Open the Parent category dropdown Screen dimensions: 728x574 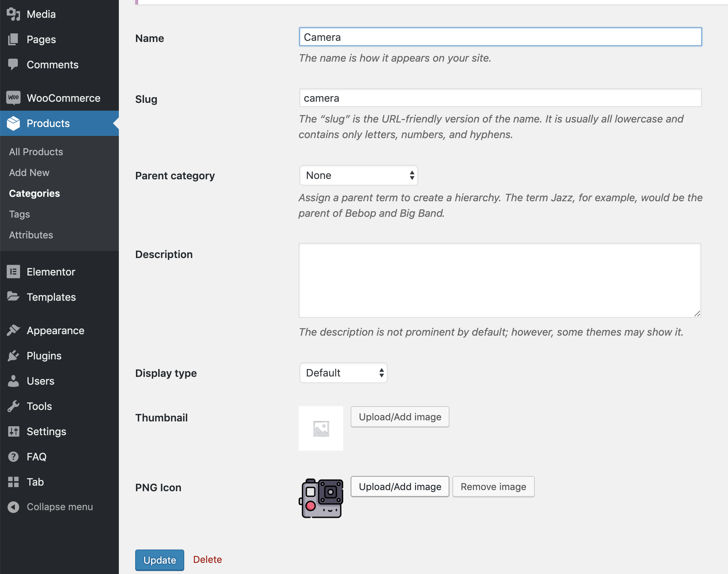point(358,175)
